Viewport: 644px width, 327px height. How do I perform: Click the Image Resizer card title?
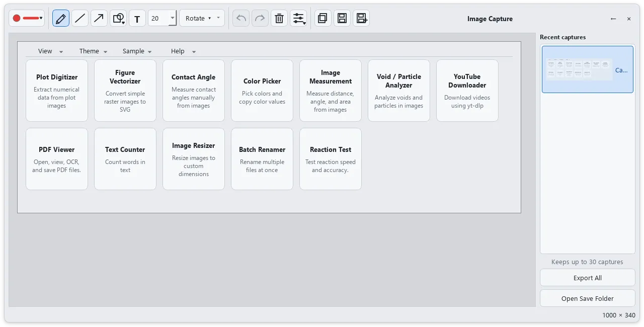194,145
